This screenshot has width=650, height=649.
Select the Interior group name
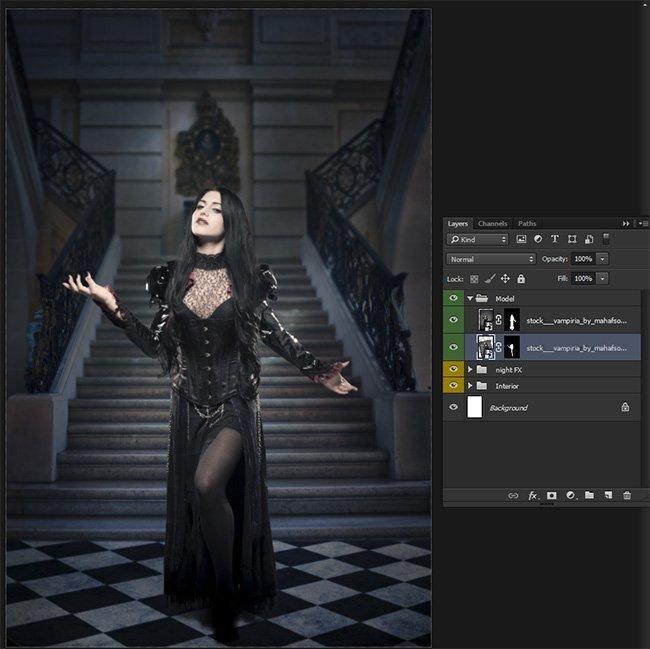507,386
